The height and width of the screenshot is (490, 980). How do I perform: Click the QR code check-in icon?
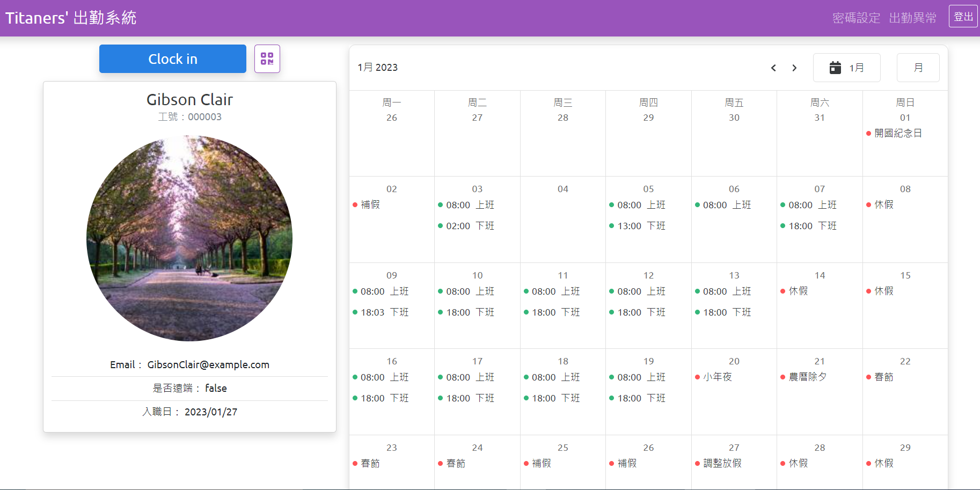pyautogui.click(x=267, y=58)
